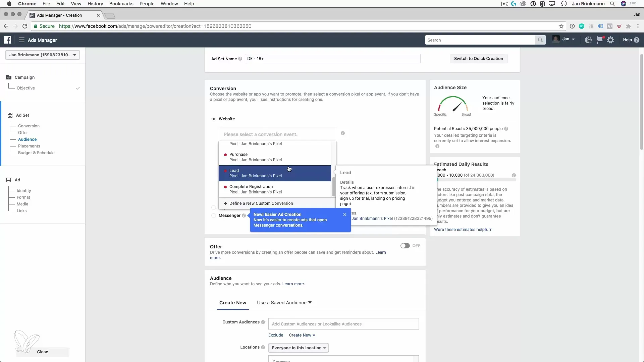Click info icon next to conversion event field
Viewport: 644px width, 362px height.
tap(343, 133)
